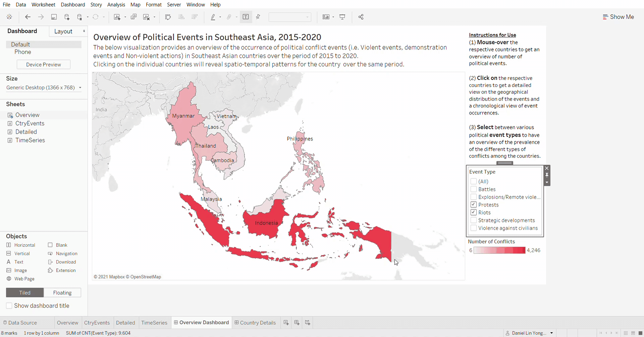Expand the Event Type filter options arrow
Screen dimensions: 644x337
(547, 183)
